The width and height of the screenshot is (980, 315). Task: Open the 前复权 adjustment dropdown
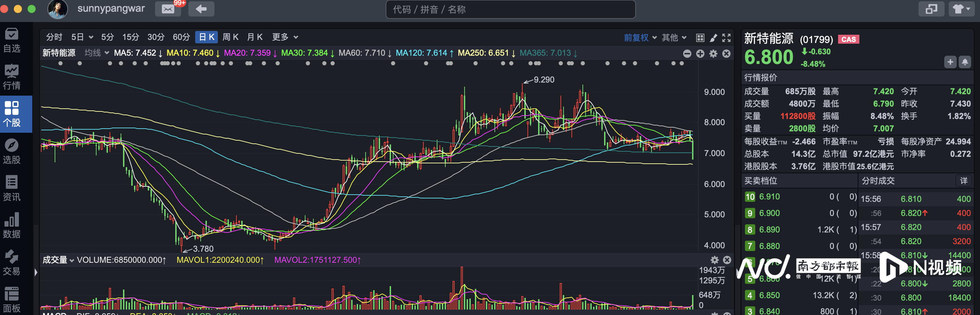coord(640,38)
